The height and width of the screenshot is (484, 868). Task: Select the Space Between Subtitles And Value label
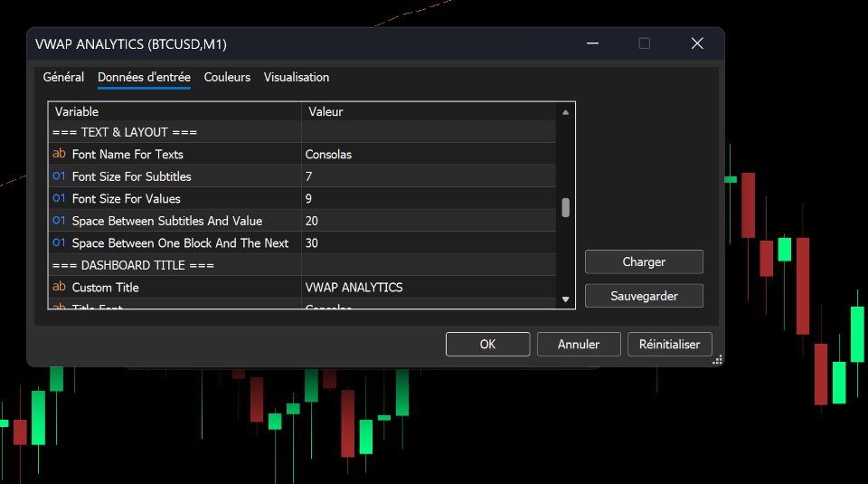[167, 221]
